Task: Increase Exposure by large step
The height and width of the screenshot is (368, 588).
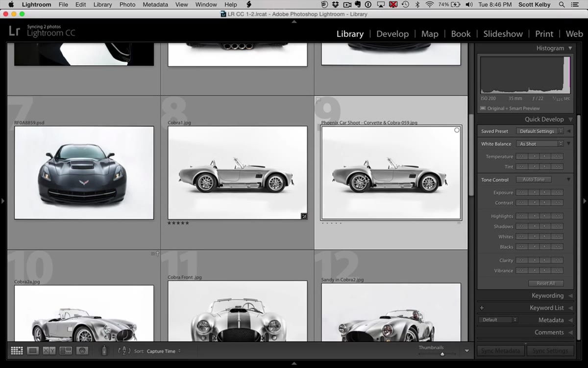Action: tap(557, 192)
